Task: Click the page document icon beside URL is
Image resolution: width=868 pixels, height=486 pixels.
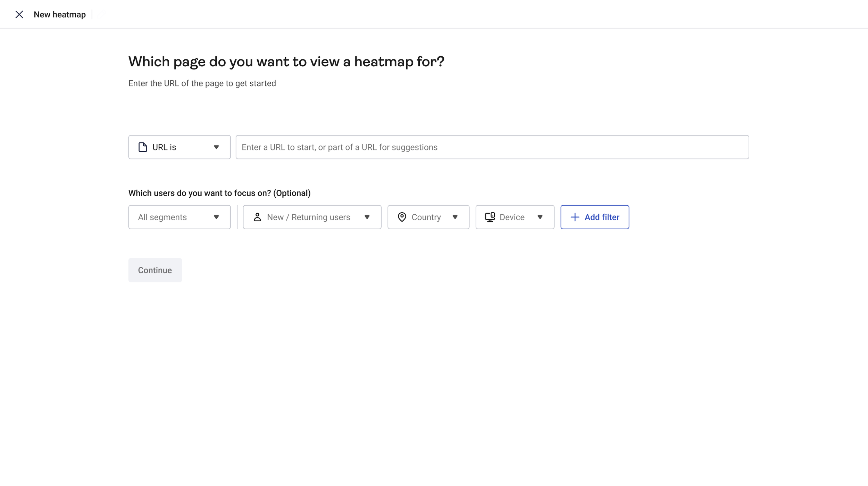Action: pyautogui.click(x=143, y=147)
